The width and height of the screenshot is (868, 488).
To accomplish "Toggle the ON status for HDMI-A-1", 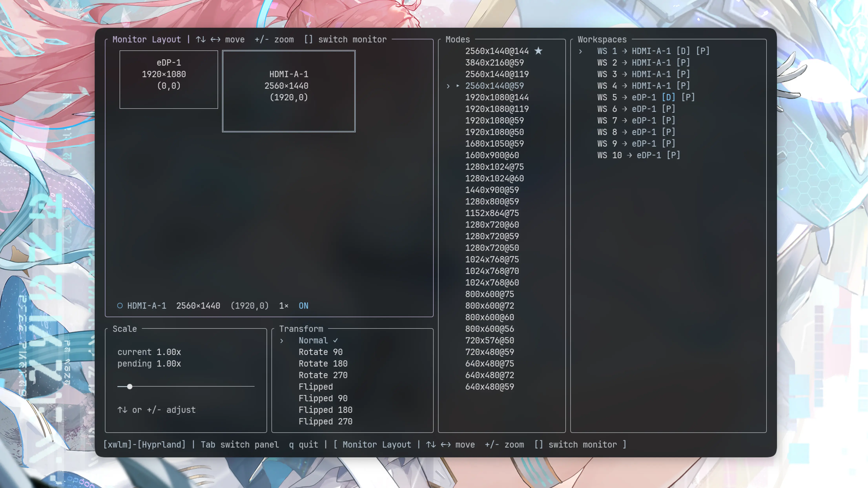I will coord(304,306).
